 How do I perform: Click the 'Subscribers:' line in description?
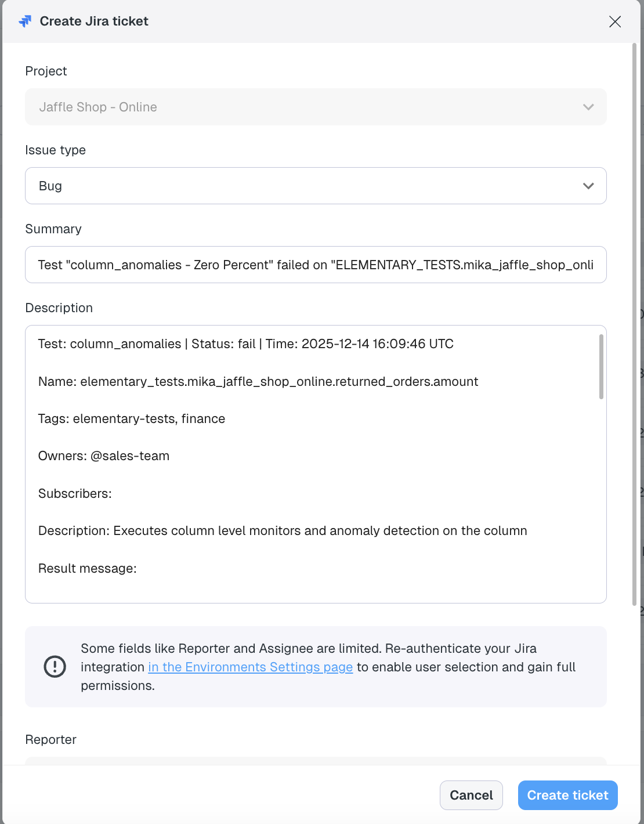(75, 493)
